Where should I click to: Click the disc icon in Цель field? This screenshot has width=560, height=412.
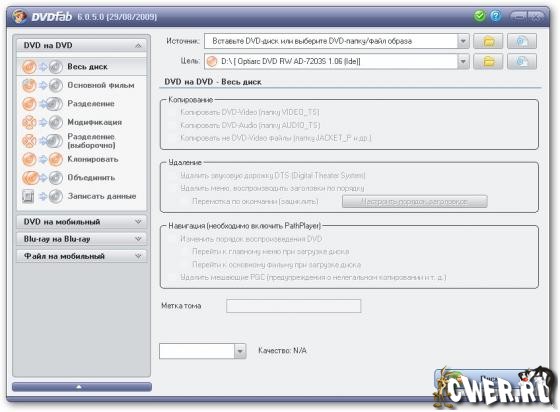click(x=212, y=61)
